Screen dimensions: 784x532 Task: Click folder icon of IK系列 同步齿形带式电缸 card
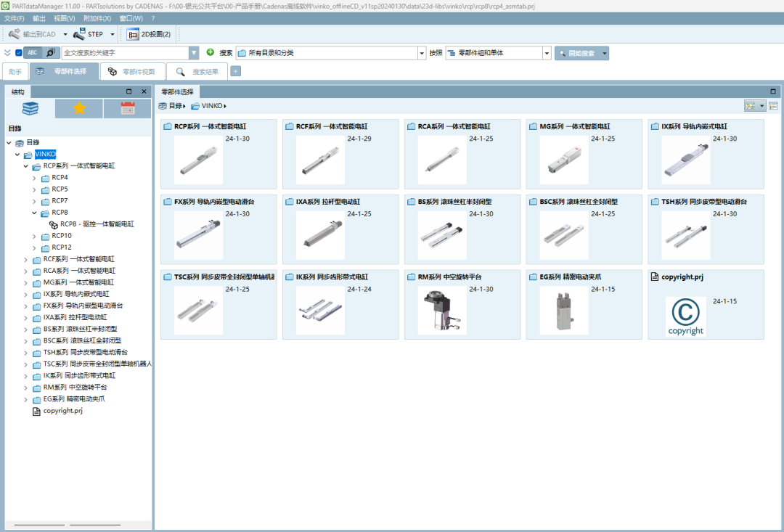[290, 277]
